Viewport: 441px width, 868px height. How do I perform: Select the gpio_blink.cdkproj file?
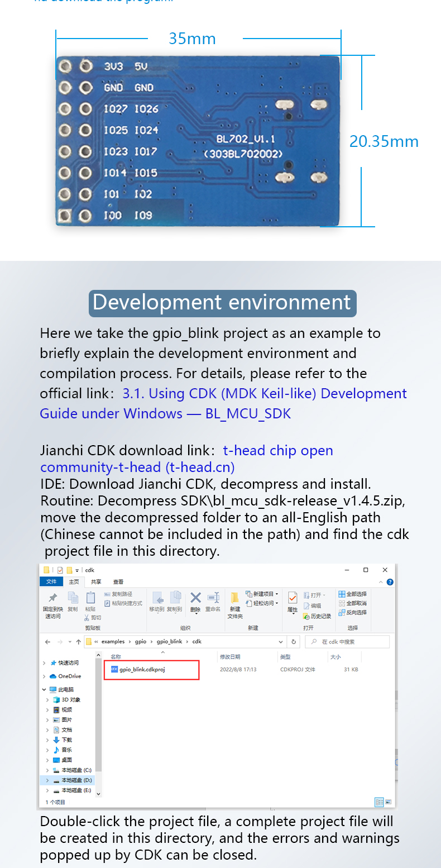[x=142, y=669]
